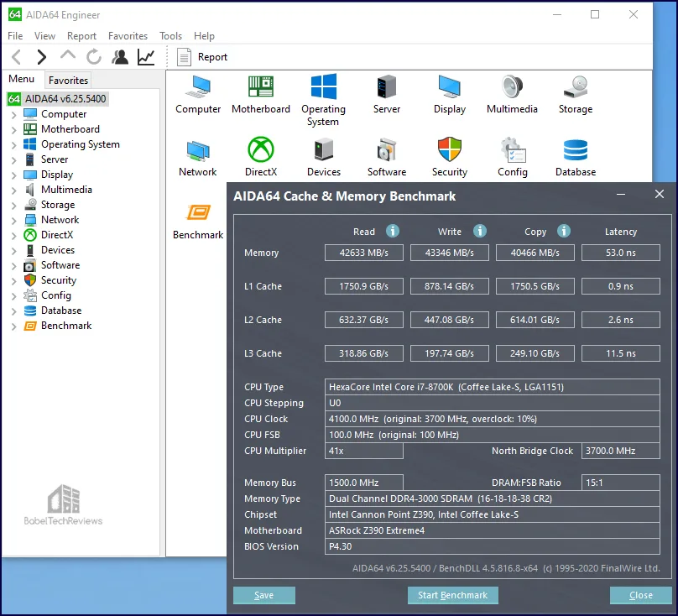678x616 pixels.
Task: Open the Report menu
Action: point(81,36)
